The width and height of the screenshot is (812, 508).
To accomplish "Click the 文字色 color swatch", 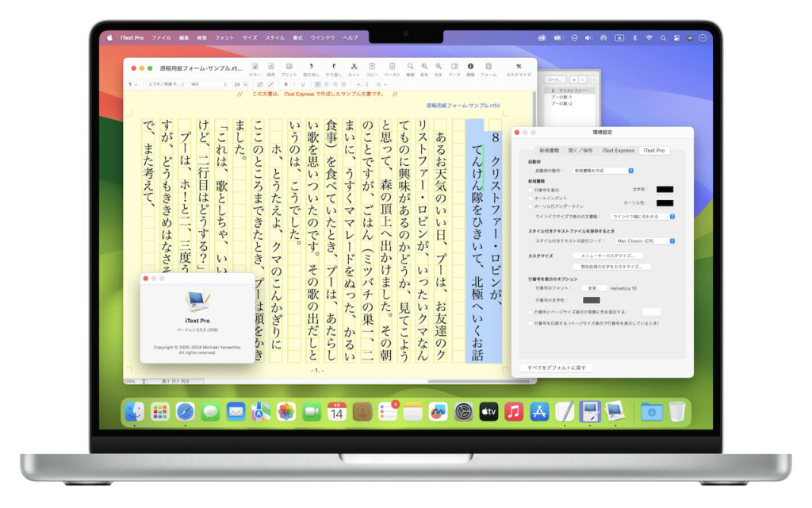I will tap(665, 190).
